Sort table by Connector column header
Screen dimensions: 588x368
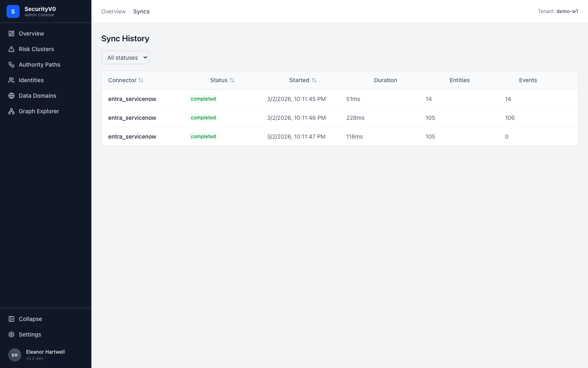click(122, 80)
